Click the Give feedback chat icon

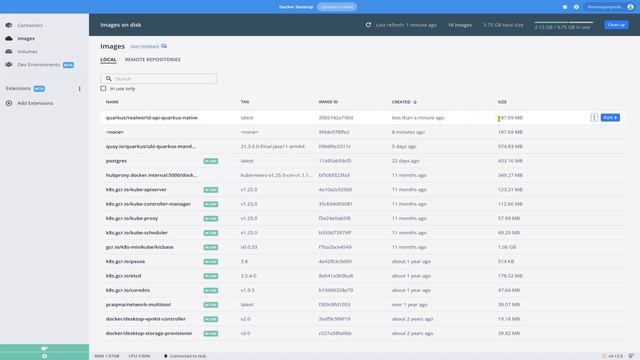pos(164,46)
